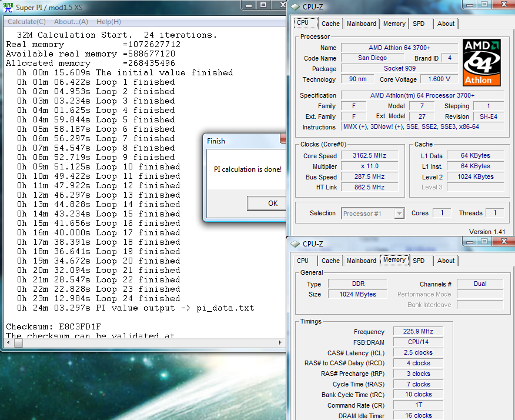
Task: Switch to Cache tab in upper CPU-Z window
Action: 330,24
